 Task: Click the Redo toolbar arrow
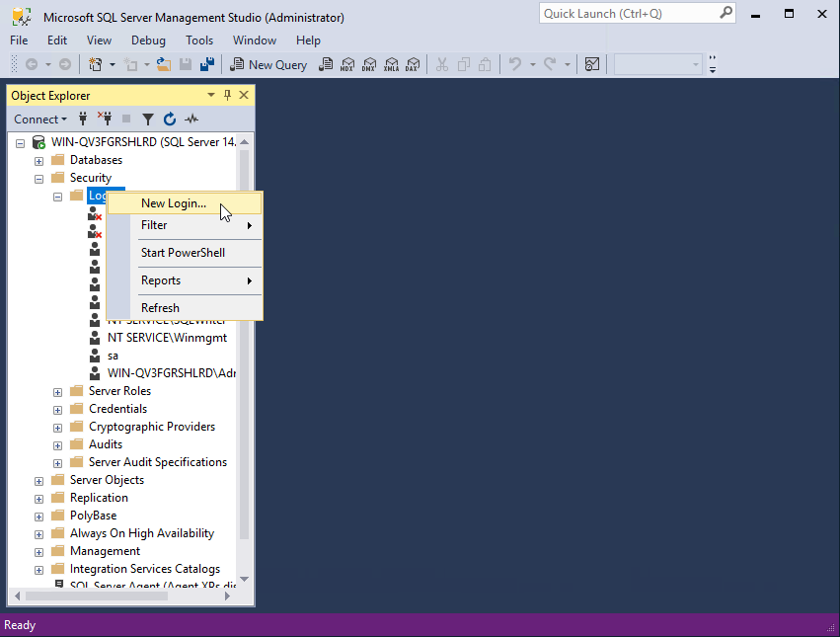(550, 65)
